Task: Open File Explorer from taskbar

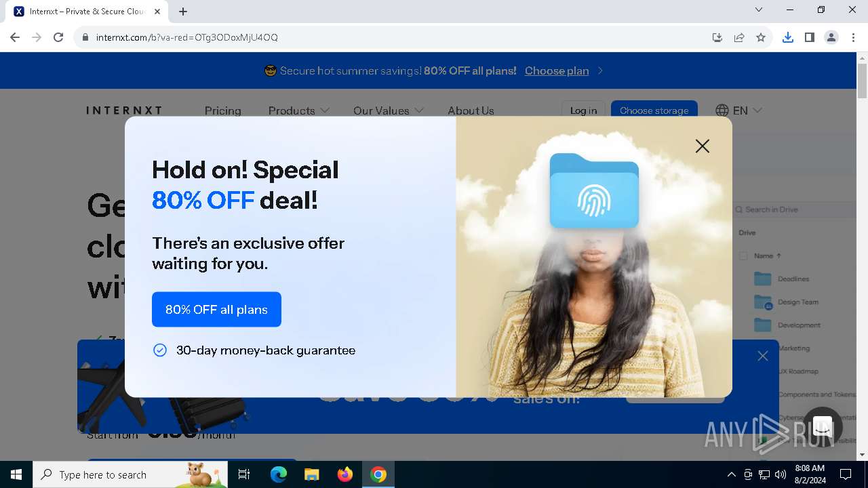Action: tap(311, 474)
